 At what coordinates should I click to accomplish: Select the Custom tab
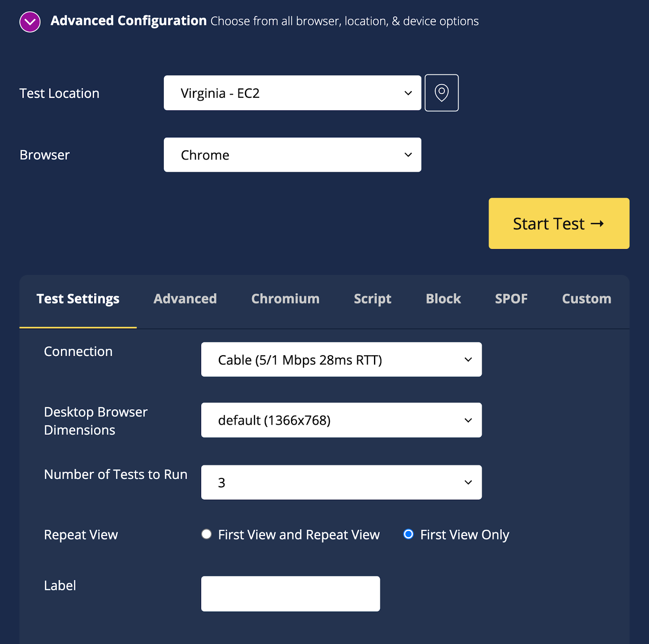coord(586,299)
